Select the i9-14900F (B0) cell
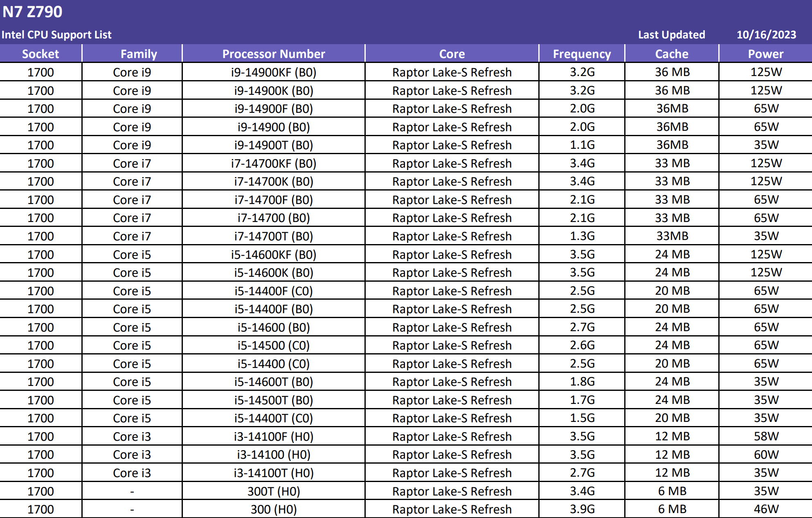812x518 pixels. coord(274,109)
